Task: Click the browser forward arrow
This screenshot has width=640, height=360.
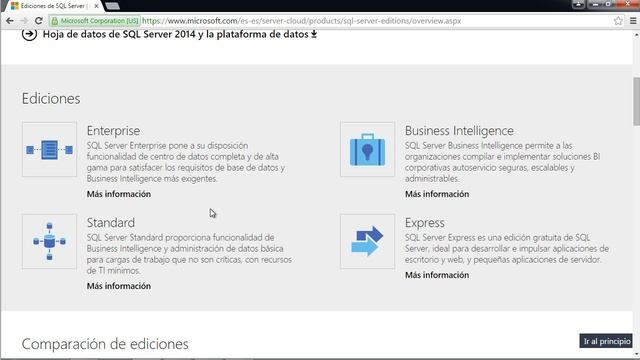Action: pyautogui.click(x=24, y=21)
